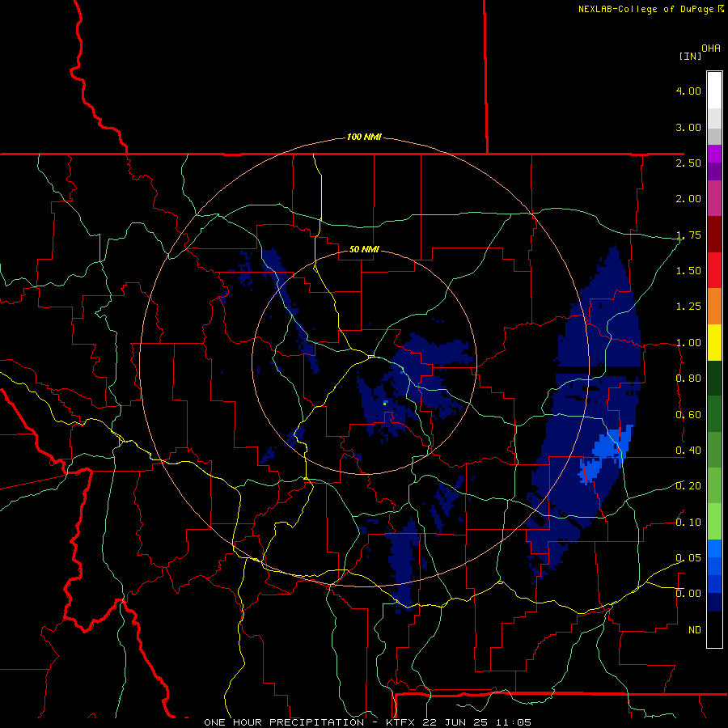
Task: Select the pink-magenta legend swatch above 2.00
Action: pyautogui.click(x=714, y=198)
